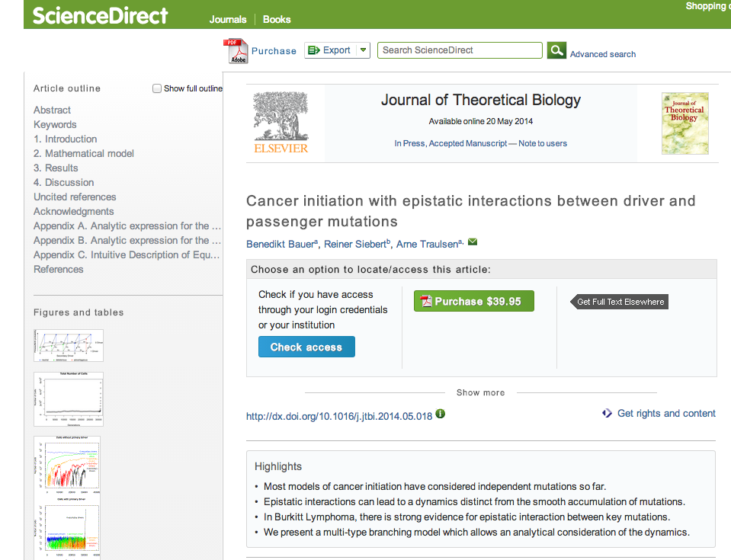
Task: Open the Total Number of Cells figure thumbnail
Action: (69, 398)
